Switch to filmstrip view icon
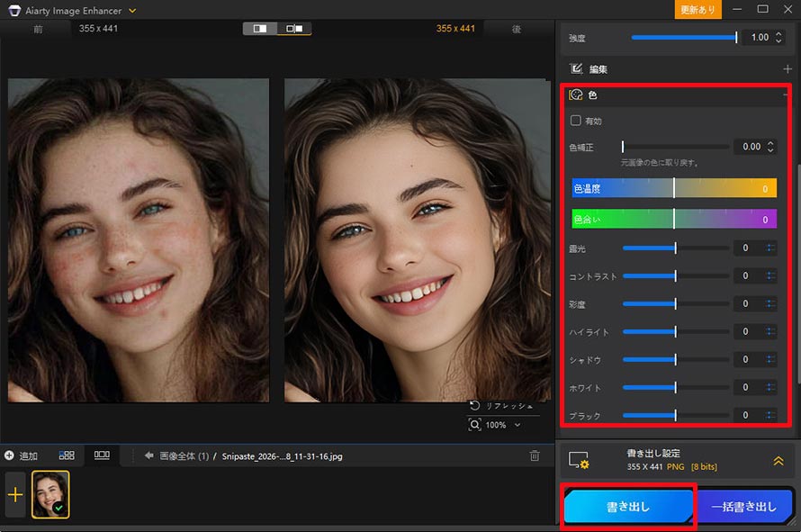Image resolution: width=801 pixels, height=532 pixels. [x=102, y=455]
